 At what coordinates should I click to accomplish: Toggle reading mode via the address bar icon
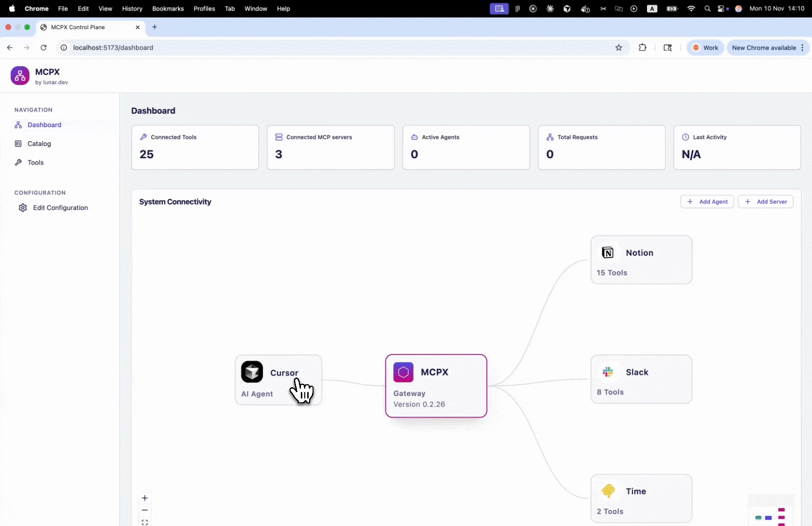667,48
